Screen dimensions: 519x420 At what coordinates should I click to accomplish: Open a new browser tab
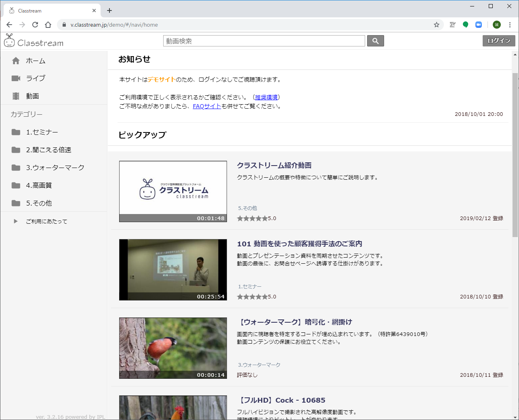click(x=109, y=10)
